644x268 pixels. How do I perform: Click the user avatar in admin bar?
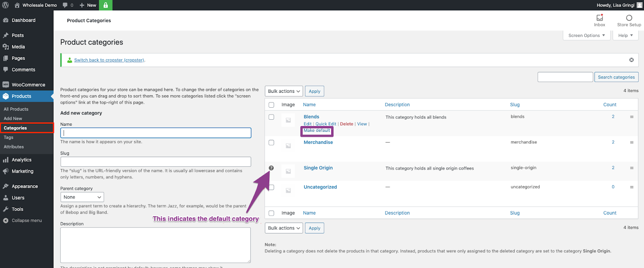(640, 5)
